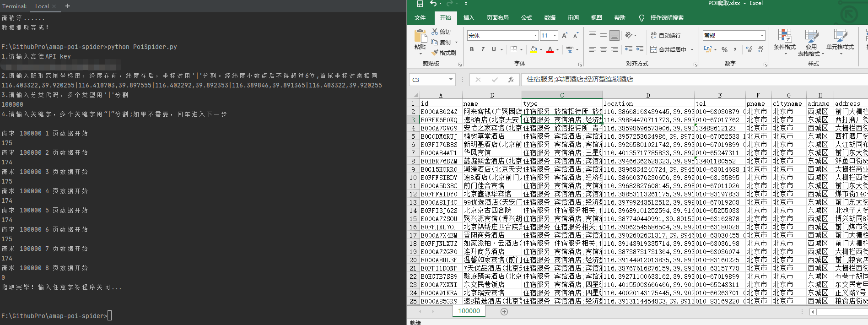The width and height of the screenshot is (868, 325).
Task: Apply the yellow fill color bucket
Action: pos(534,49)
